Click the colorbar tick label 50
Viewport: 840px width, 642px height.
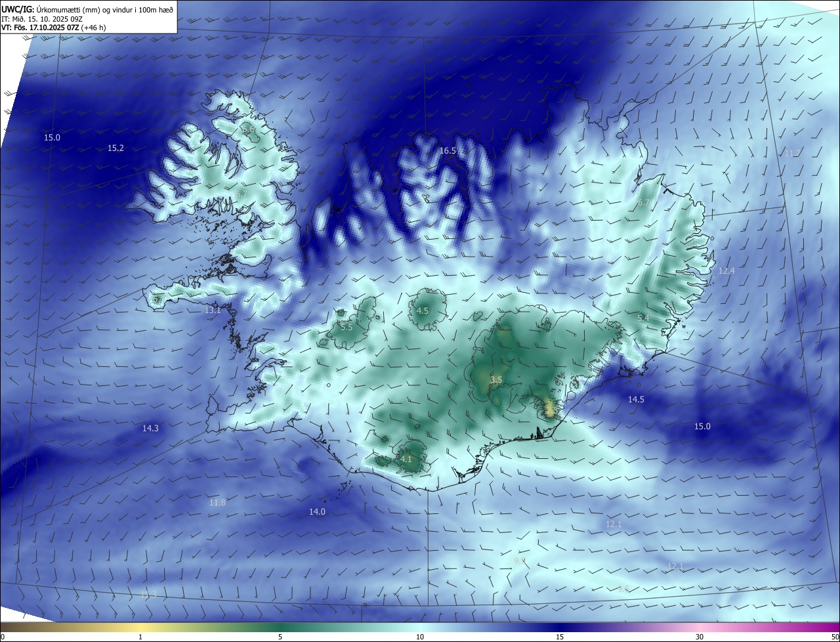coord(835,637)
